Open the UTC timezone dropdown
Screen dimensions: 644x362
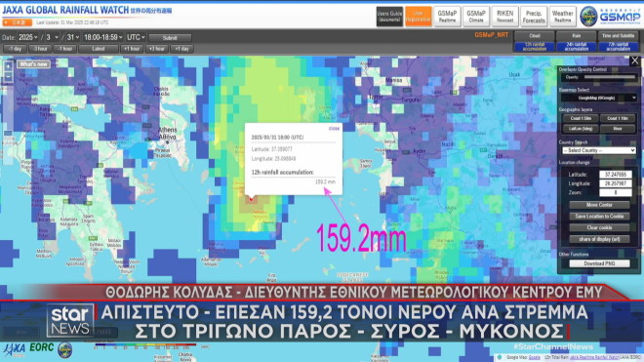(x=136, y=37)
